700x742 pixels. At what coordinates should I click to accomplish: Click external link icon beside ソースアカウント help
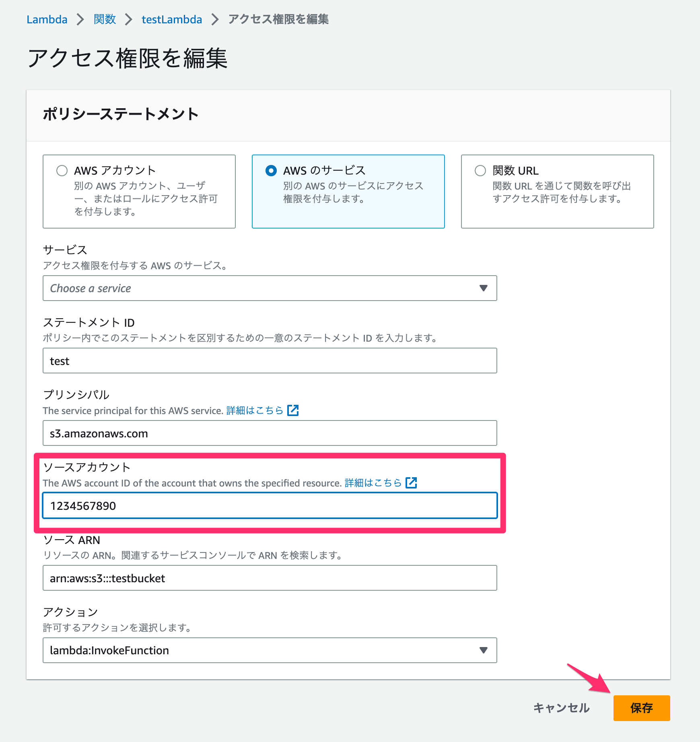click(411, 483)
